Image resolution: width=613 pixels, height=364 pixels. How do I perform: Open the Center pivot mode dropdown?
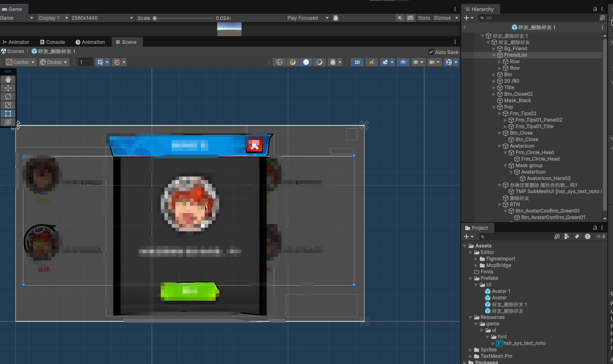tap(21, 62)
